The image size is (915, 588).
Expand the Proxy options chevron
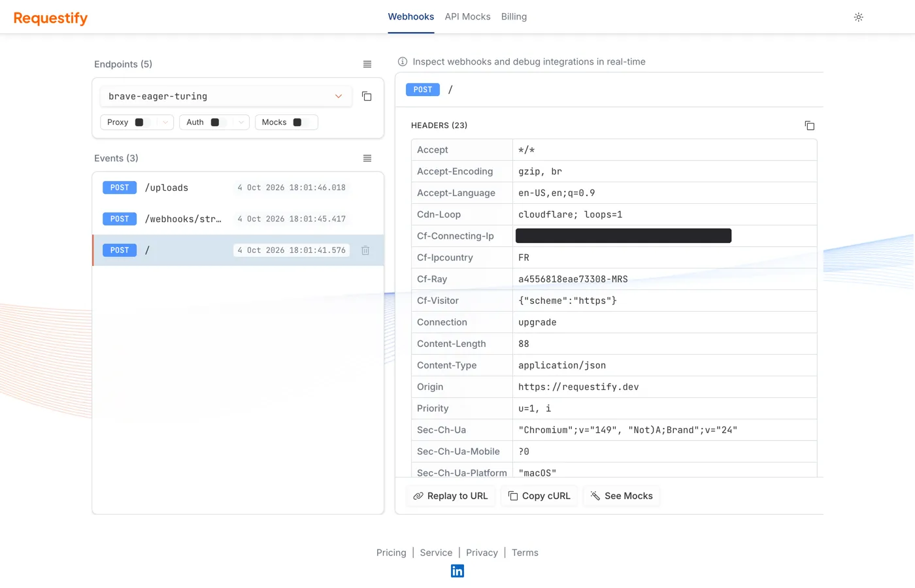pyautogui.click(x=165, y=122)
